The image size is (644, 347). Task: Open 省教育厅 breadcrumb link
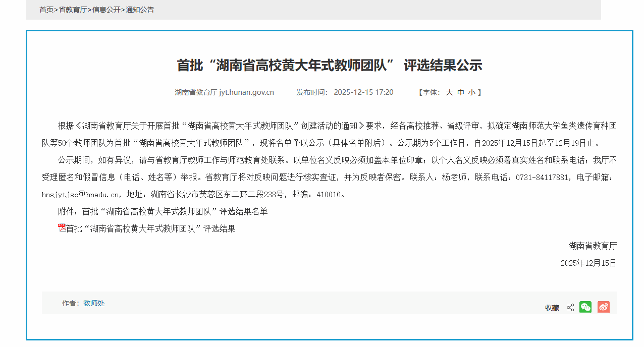pyautogui.click(x=73, y=10)
